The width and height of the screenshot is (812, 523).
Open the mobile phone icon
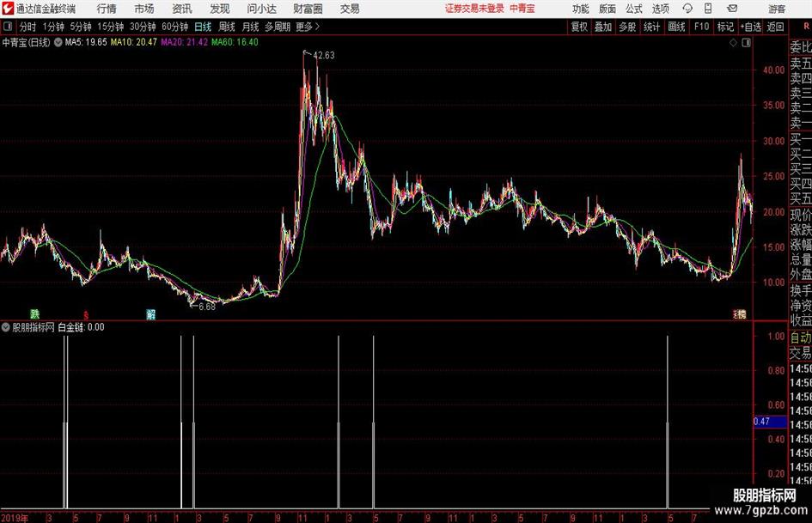tap(708, 9)
